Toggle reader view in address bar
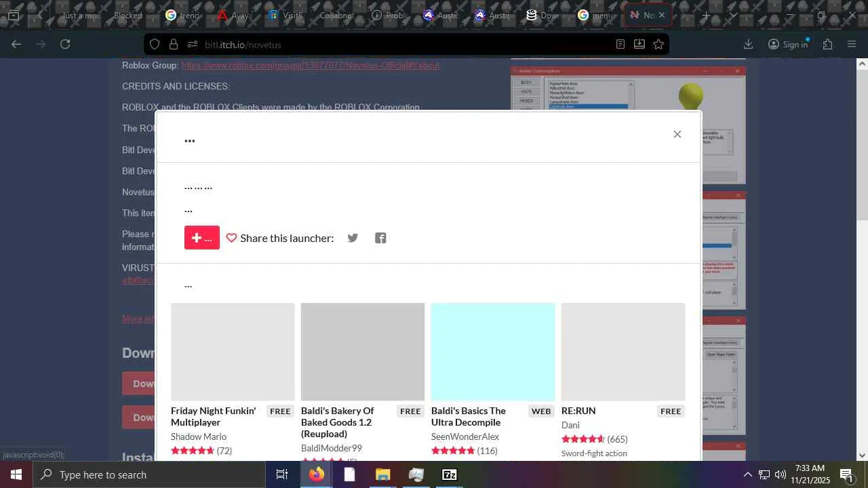The height and width of the screenshot is (488, 868). (x=620, y=44)
